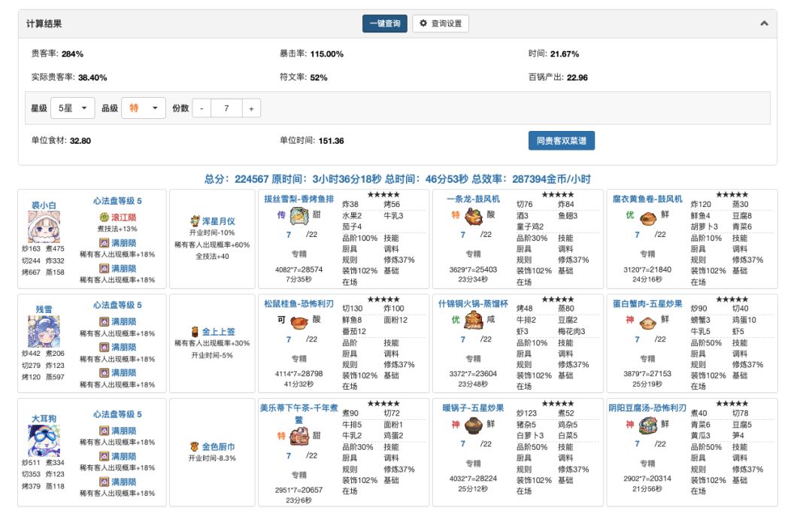
Task: Open 查询设置 settings
Action: (x=441, y=23)
